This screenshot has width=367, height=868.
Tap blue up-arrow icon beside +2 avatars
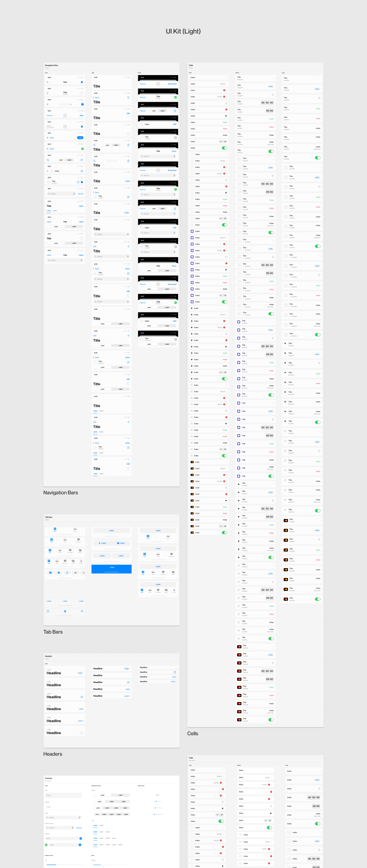pyautogui.click(x=82, y=105)
